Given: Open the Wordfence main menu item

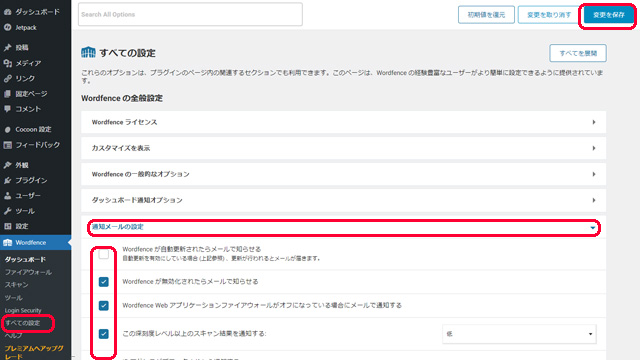Looking at the screenshot, I should [35, 242].
